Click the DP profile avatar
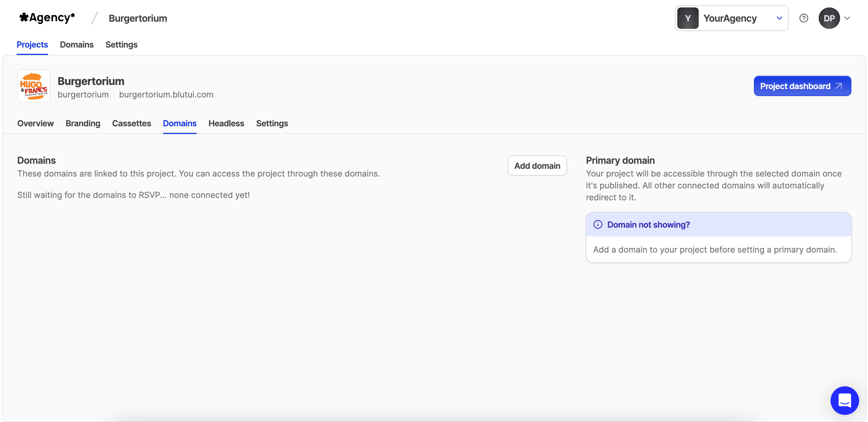868x422 pixels. pyautogui.click(x=829, y=18)
